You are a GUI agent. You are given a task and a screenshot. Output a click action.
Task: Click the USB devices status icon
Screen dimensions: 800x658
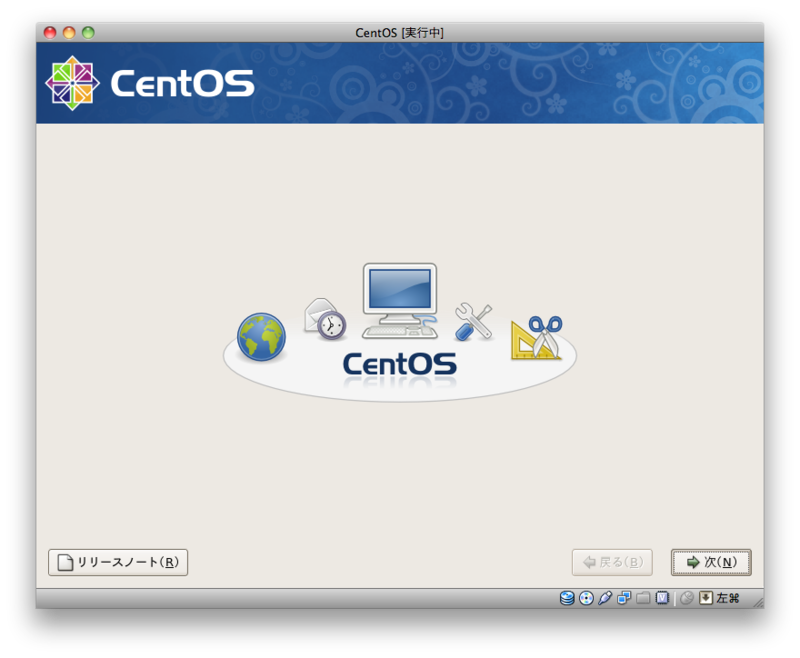pyautogui.click(x=605, y=598)
